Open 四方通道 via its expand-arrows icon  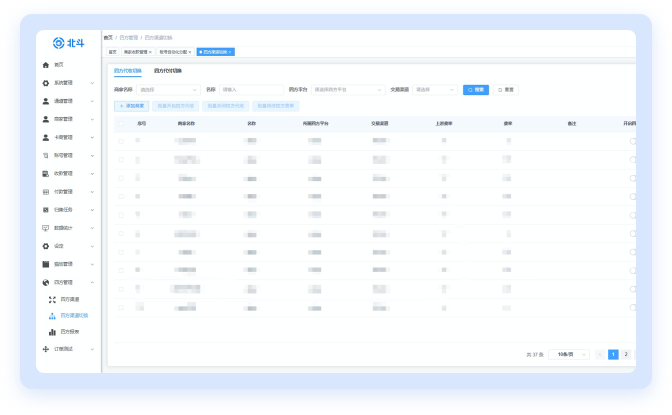point(52,299)
